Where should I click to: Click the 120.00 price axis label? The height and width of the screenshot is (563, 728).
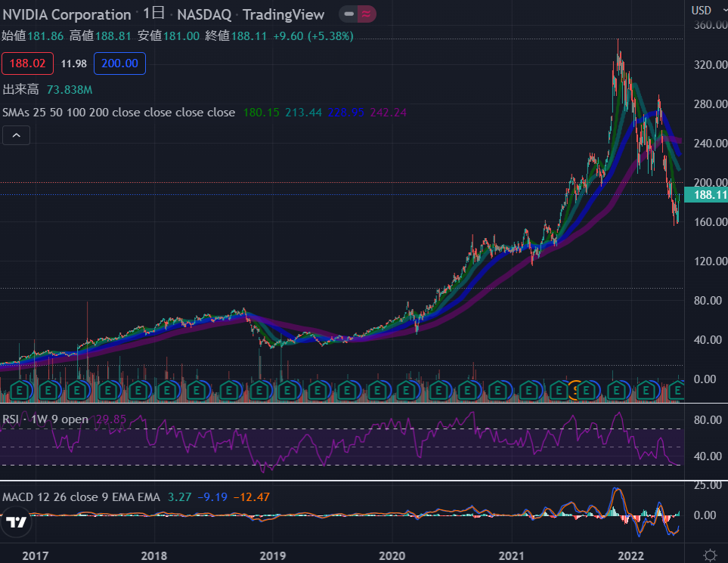[711, 261]
